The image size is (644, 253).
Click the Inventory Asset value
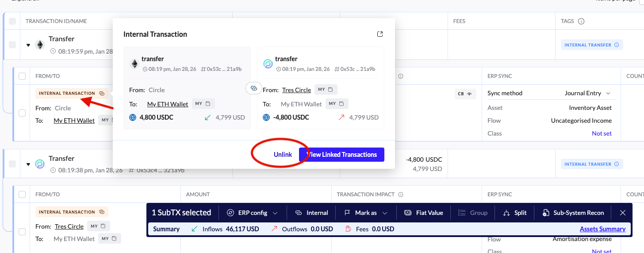[x=590, y=108]
